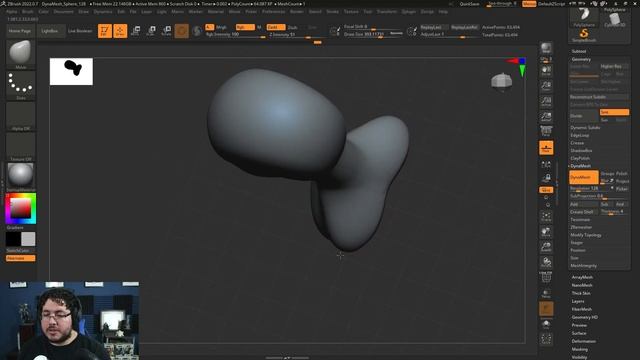Click the Create Shell button
This screenshot has height=360, width=640.
[584, 212]
